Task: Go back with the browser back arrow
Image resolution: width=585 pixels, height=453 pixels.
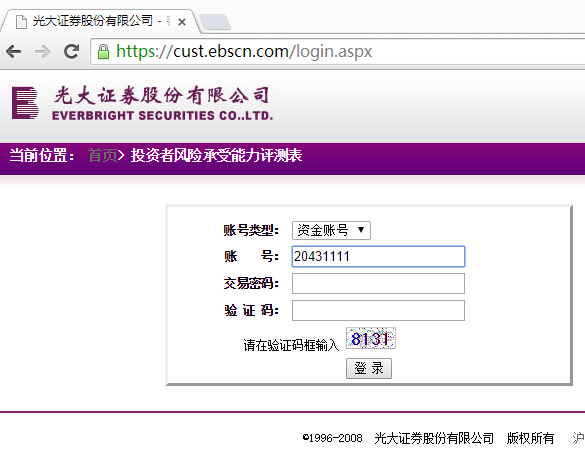Action: (14, 51)
